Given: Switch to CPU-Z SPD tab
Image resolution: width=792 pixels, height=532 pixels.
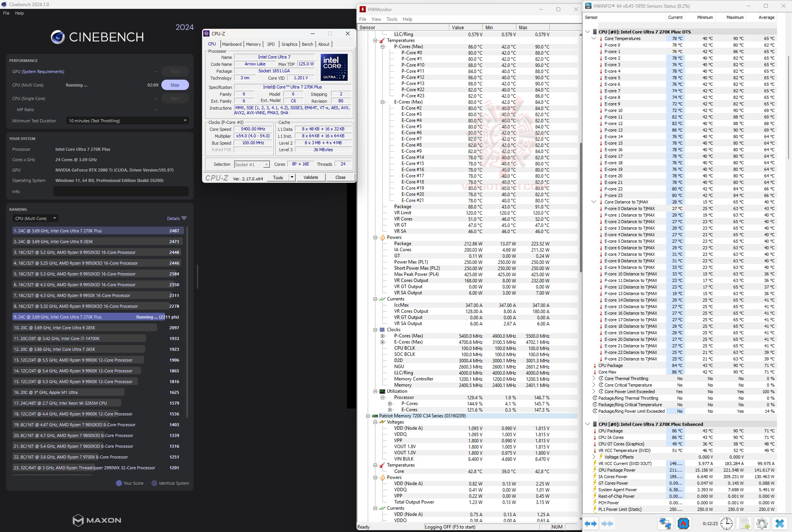Looking at the screenshot, I should [x=271, y=44].
